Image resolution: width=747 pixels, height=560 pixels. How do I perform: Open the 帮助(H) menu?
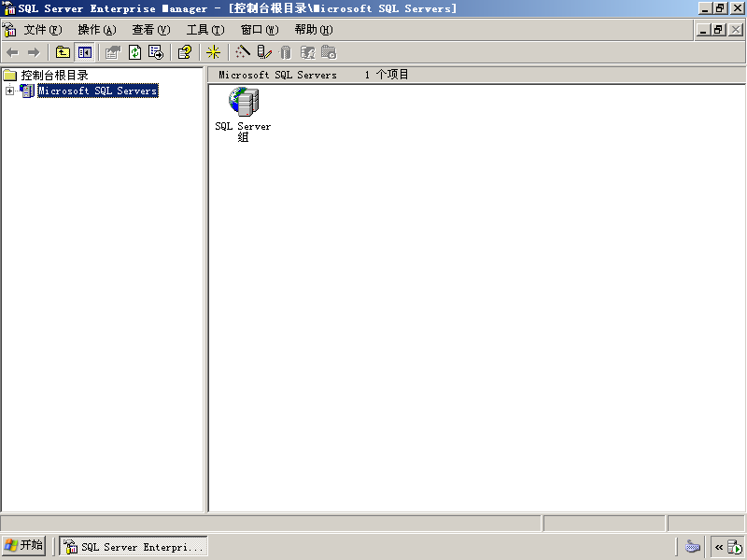[314, 30]
